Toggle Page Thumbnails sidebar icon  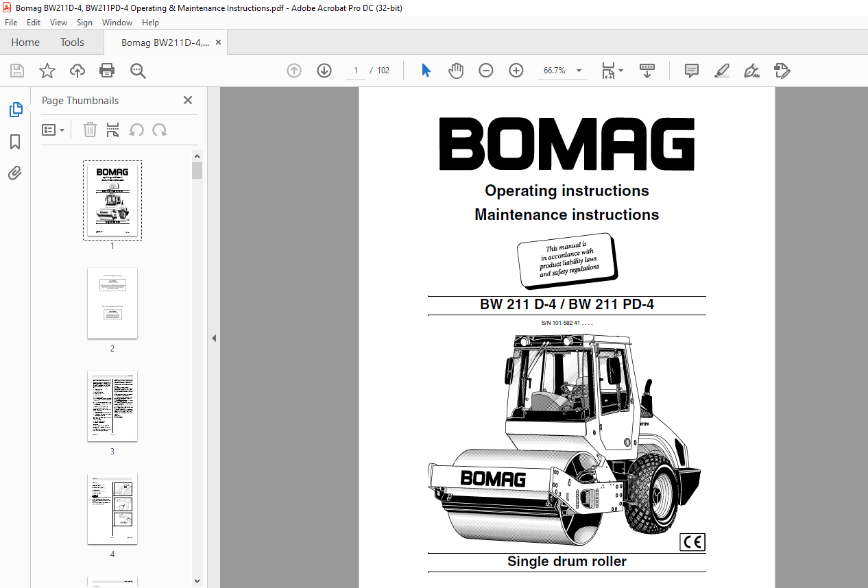pyautogui.click(x=15, y=110)
